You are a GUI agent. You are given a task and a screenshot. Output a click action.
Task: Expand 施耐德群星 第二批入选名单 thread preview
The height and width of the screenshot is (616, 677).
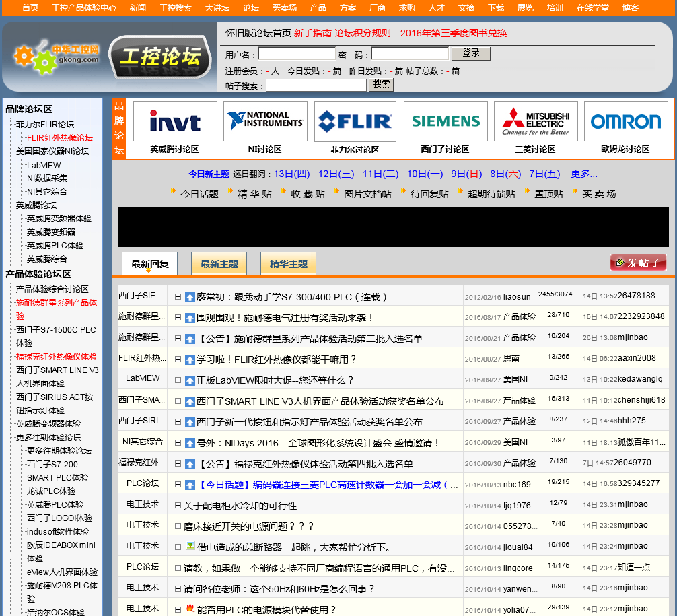pyautogui.click(x=178, y=338)
